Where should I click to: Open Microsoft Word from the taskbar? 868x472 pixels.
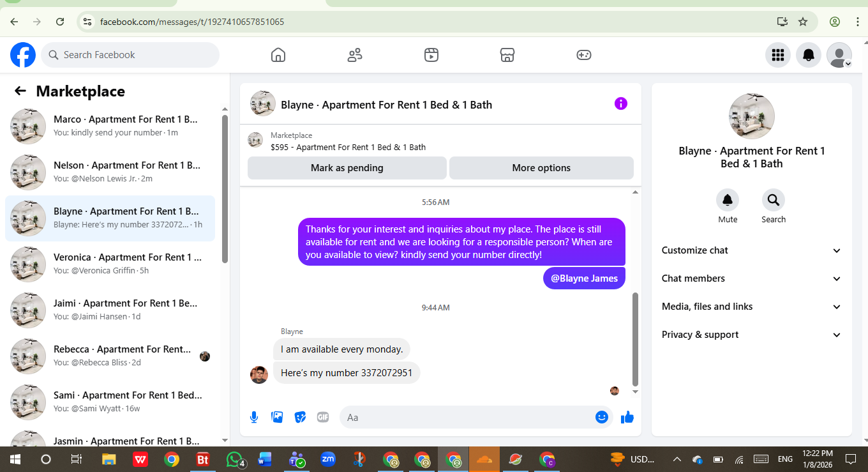pos(265,459)
